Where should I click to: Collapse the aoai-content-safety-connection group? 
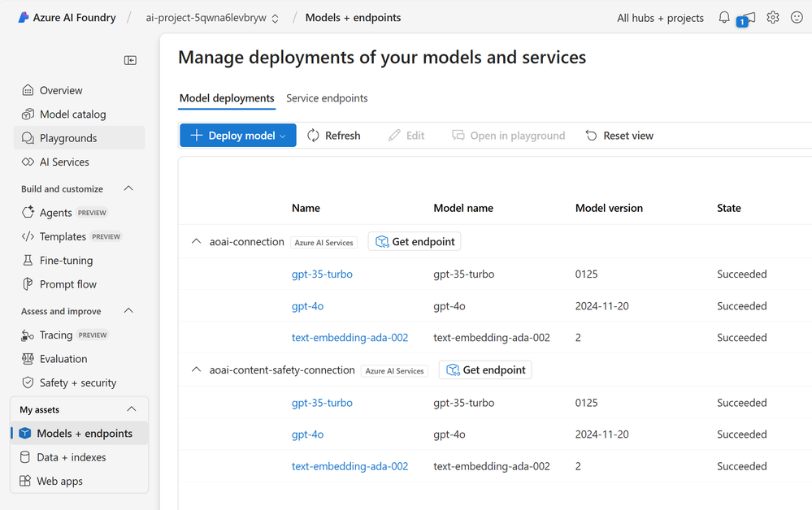[x=196, y=370]
